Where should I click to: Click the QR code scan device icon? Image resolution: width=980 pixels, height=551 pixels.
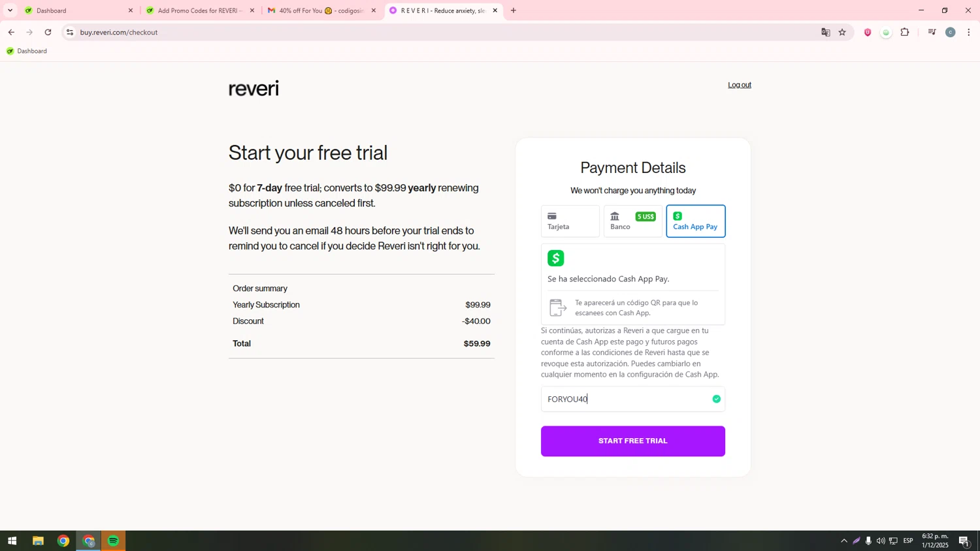point(558,307)
